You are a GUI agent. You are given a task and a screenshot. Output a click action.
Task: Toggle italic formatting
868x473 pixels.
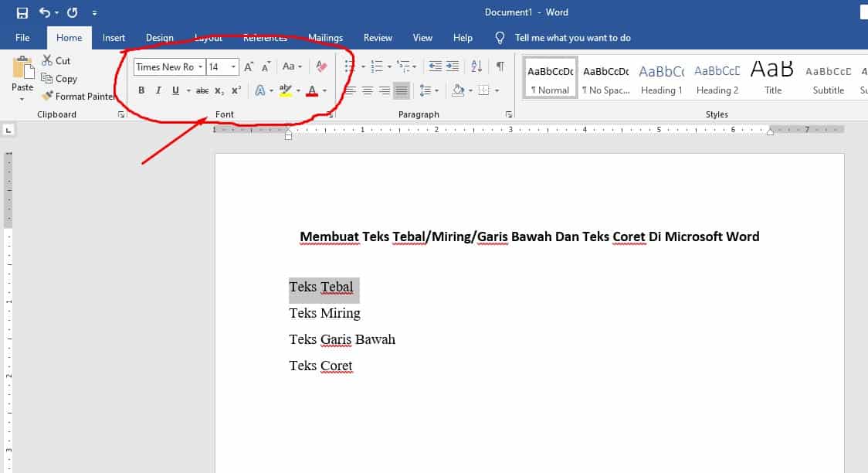pos(158,90)
